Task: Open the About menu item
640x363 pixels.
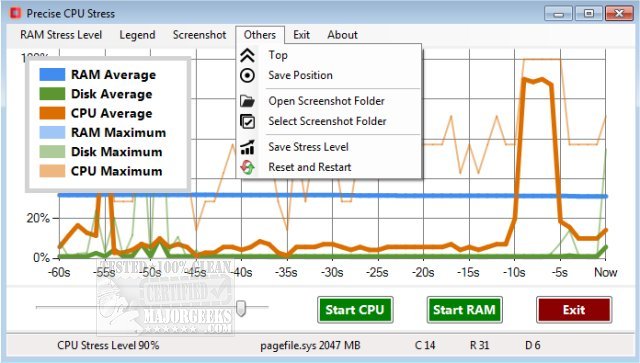Action: [342, 35]
